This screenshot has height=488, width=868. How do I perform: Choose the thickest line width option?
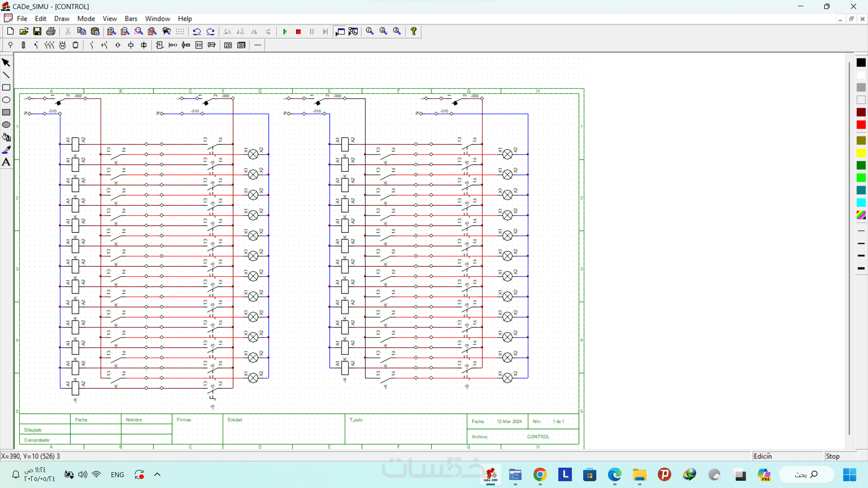(861, 268)
